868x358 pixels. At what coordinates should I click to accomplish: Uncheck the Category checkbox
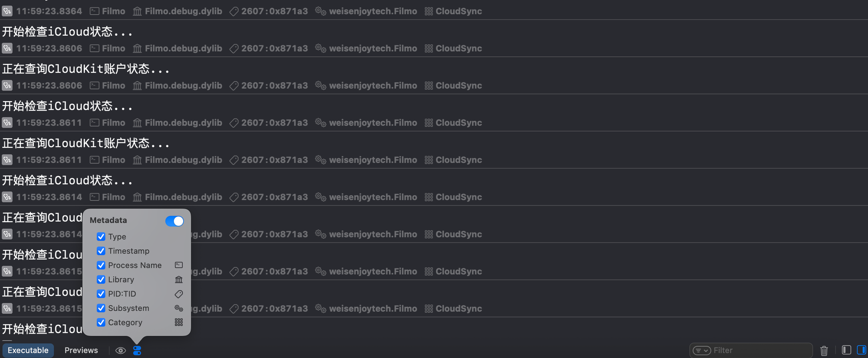tap(101, 322)
